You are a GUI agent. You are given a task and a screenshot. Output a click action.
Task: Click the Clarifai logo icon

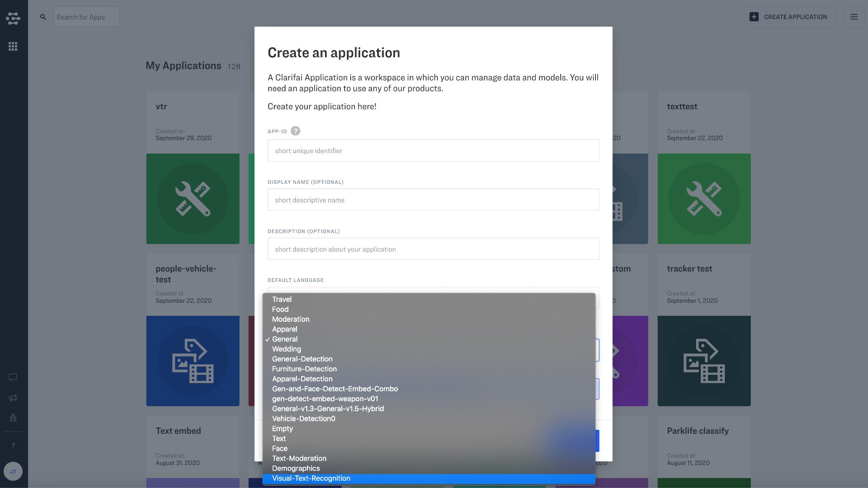pos(13,18)
